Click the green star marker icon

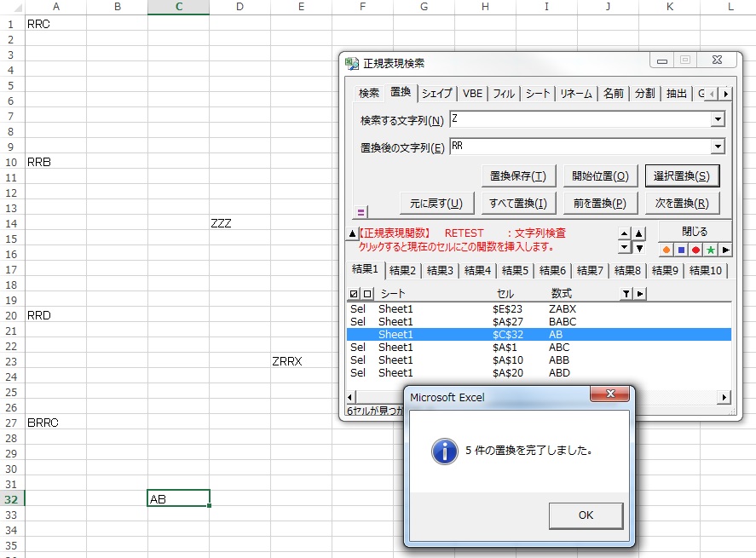(710, 250)
